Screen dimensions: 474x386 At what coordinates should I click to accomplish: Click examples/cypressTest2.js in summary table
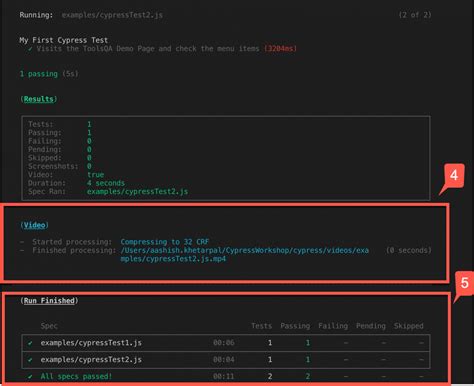(91, 360)
